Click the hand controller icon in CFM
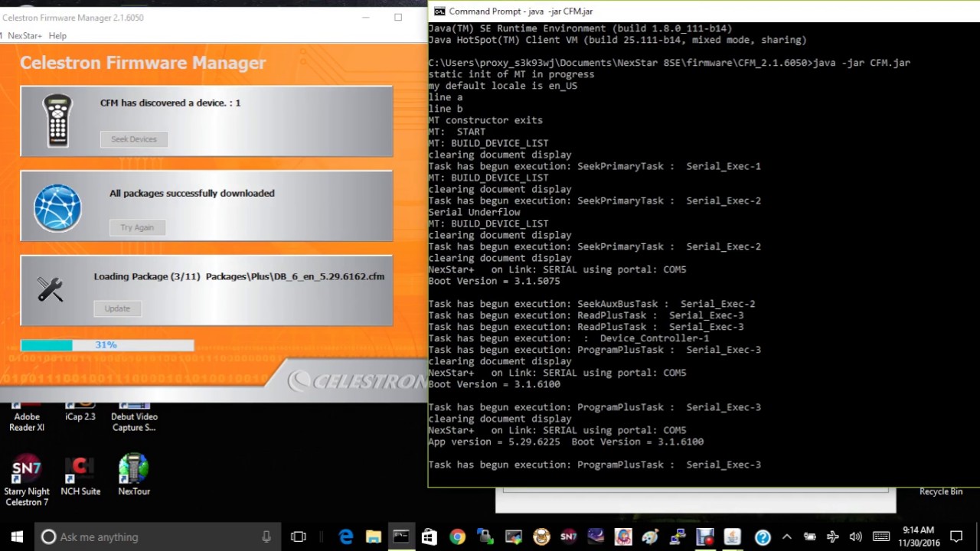Image resolution: width=980 pixels, height=551 pixels. [x=57, y=121]
